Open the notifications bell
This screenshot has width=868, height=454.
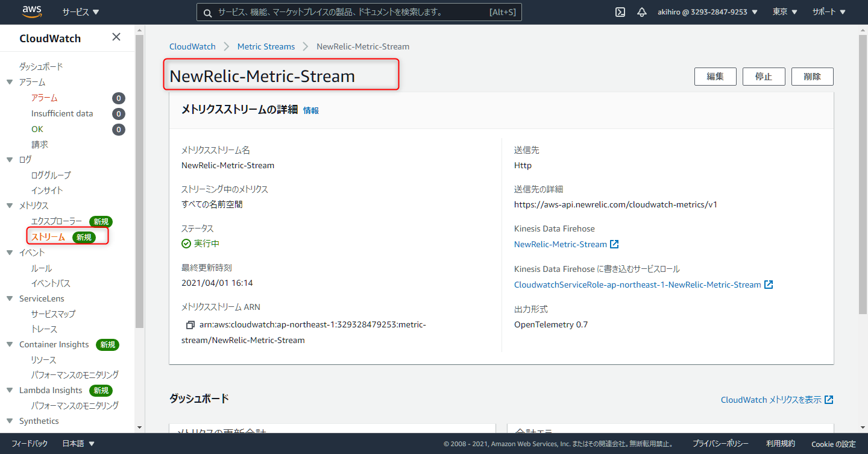642,12
